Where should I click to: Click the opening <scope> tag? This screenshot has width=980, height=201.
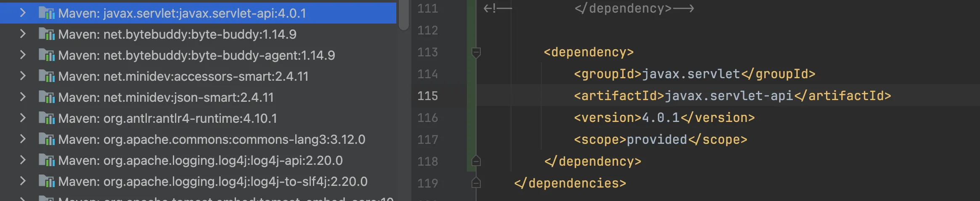[x=600, y=140]
